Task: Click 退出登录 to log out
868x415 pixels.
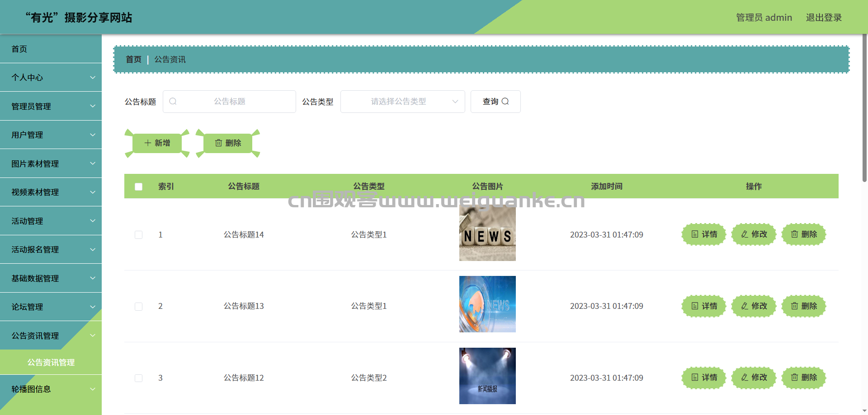Action: [x=824, y=18]
